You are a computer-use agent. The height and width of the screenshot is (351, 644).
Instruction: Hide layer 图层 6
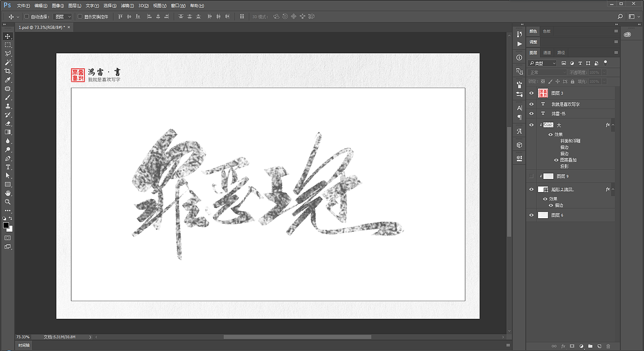tap(531, 215)
